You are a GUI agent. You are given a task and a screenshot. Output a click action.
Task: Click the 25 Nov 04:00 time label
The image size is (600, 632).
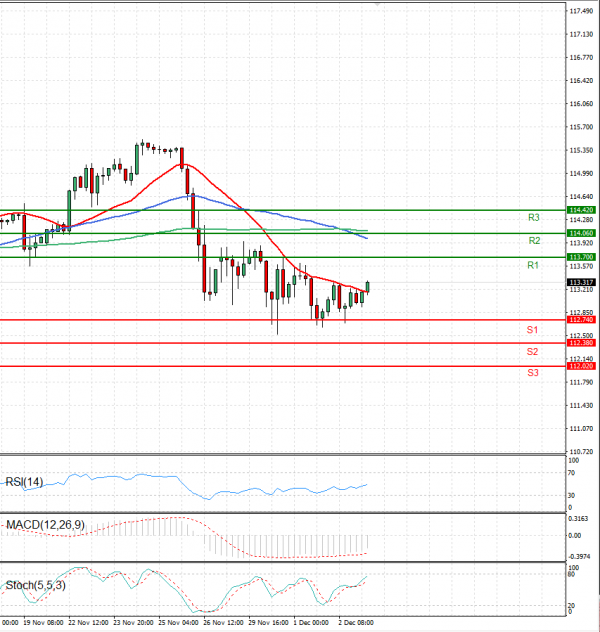tap(179, 623)
